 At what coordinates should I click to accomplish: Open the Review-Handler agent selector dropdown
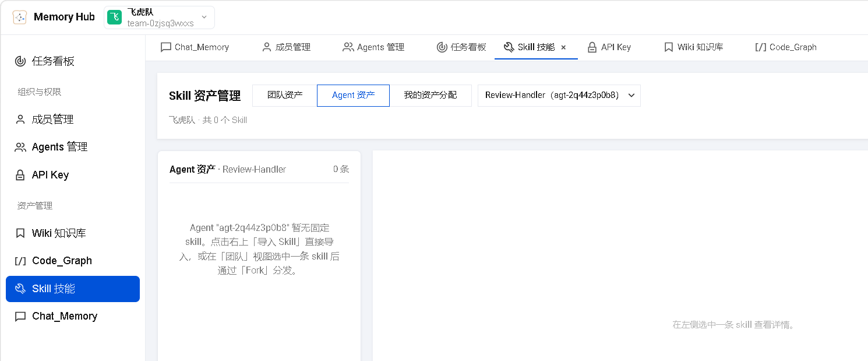pyautogui.click(x=559, y=96)
